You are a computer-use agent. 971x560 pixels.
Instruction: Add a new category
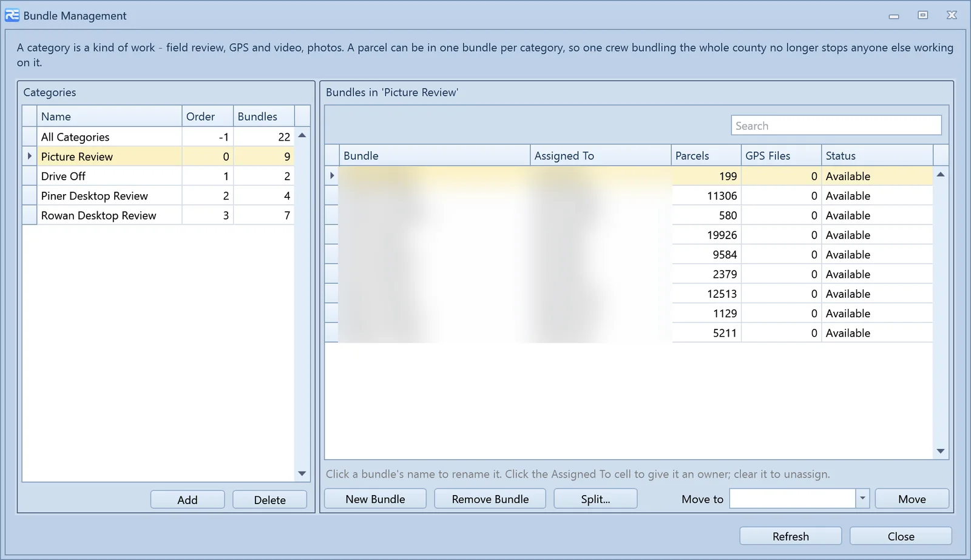pyautogui.click(x=188, y=499)
